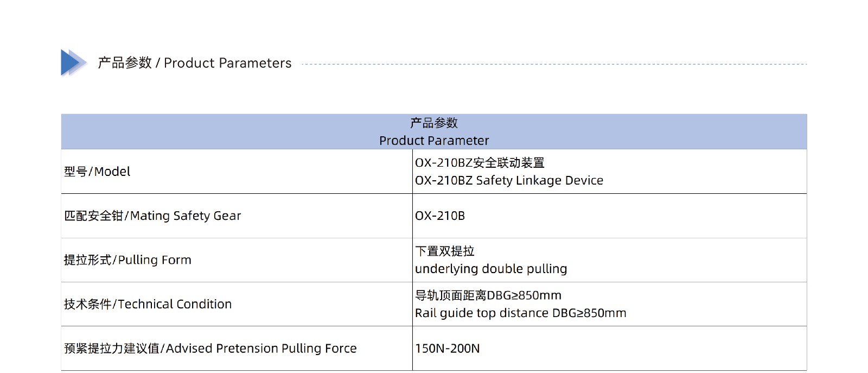Select the 150N-200N value cell
Screen dimensions: 868x373
610,349
